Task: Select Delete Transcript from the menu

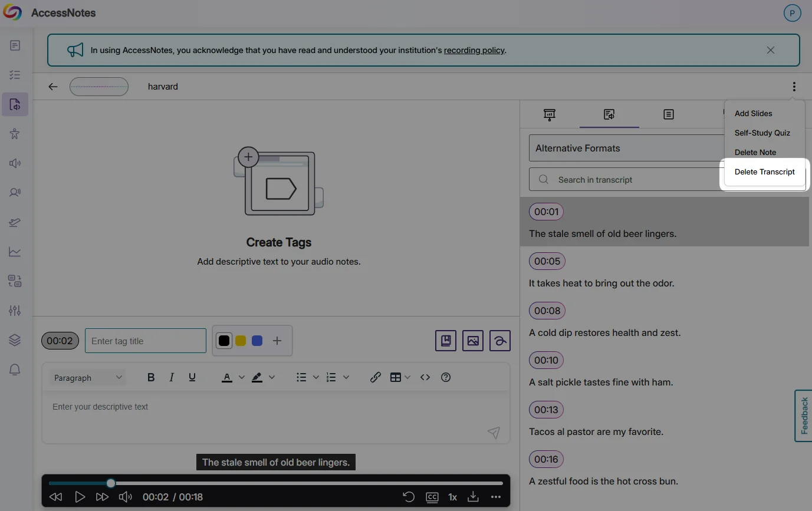Action: point(764,172)
